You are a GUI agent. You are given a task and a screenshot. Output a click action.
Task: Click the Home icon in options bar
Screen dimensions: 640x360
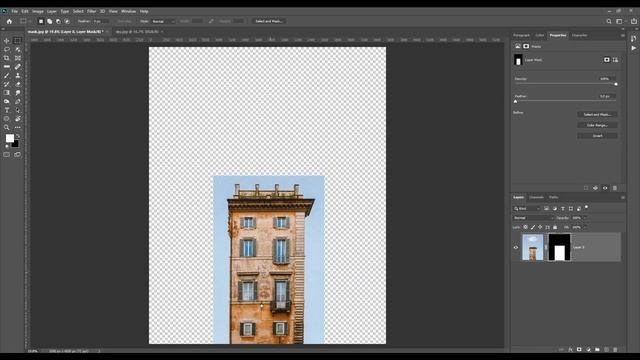tap(9, 21)
